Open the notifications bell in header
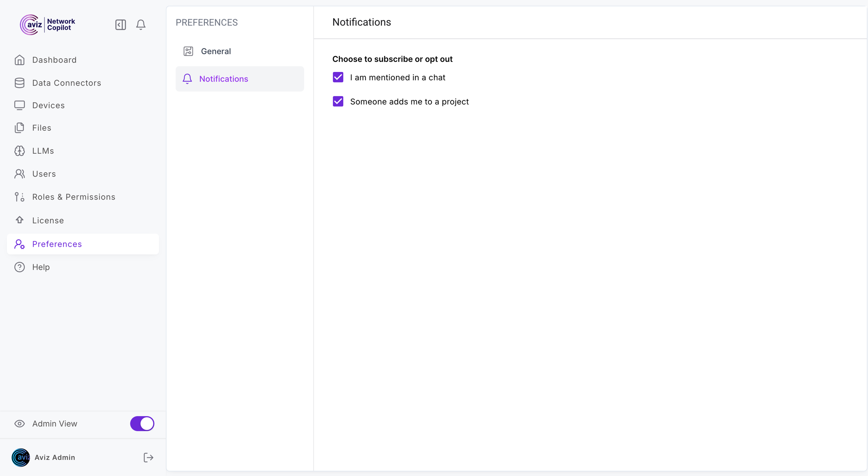 tap(141, 25)
